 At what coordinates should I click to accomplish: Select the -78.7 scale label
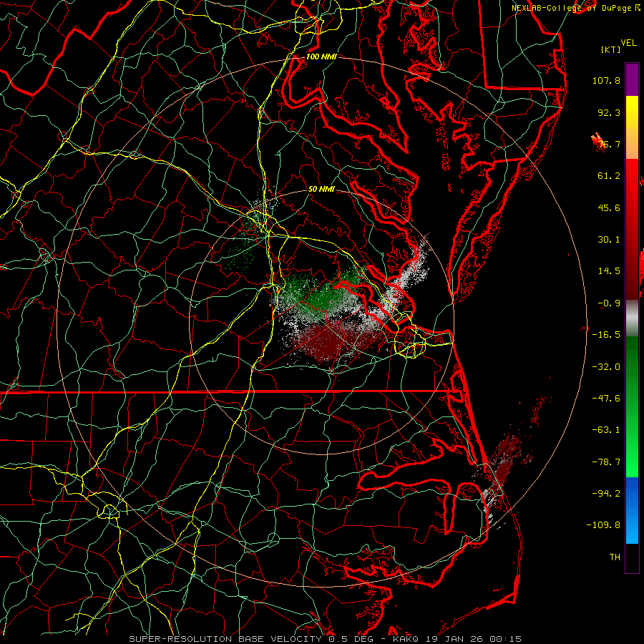coord(606,462)
